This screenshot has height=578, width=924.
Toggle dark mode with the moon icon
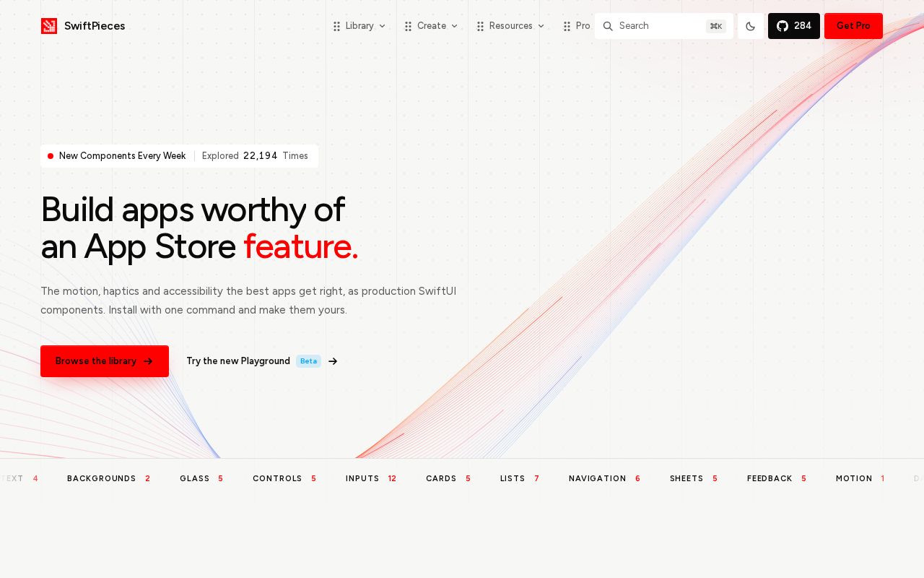pyautogui.click(x=751, y=26)
